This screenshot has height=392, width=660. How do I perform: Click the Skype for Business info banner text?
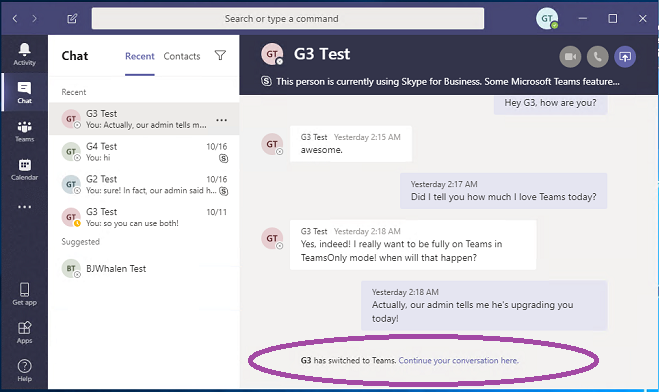(447, 81)
